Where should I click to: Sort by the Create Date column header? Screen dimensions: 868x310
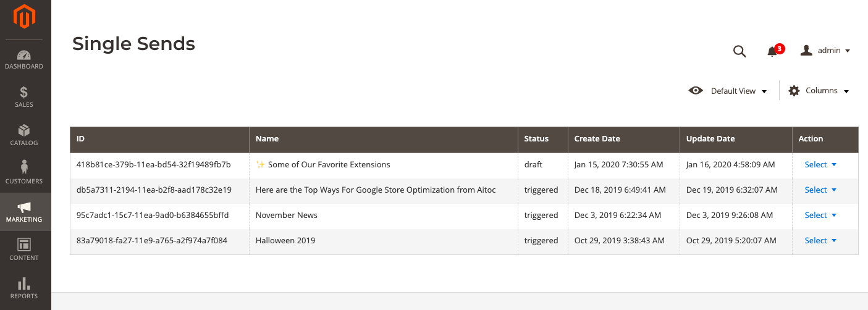pos(624,139)
